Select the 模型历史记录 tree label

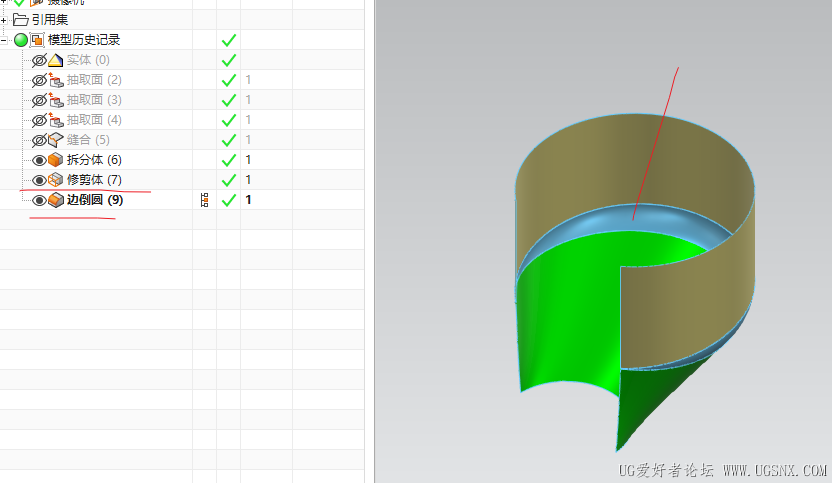point(84,40)
